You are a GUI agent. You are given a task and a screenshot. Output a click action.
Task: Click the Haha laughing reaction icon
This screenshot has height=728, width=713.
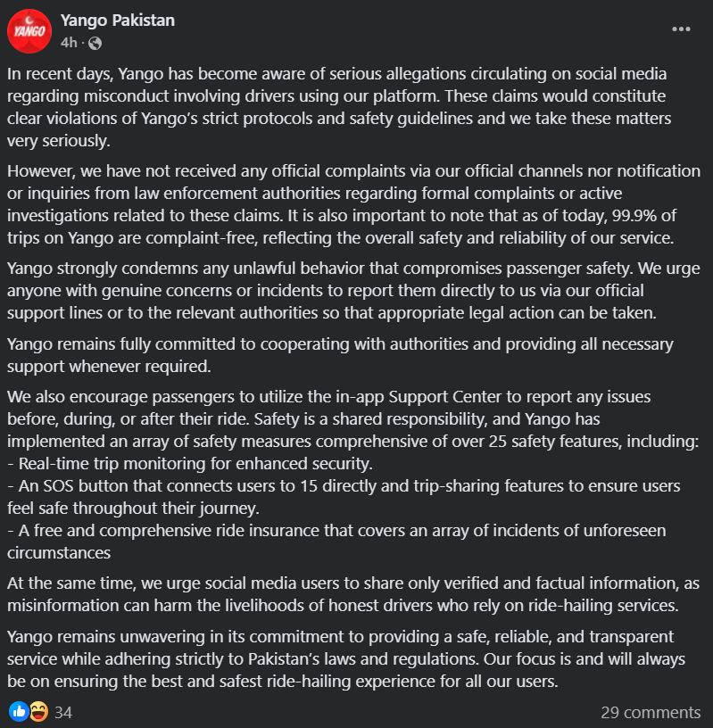coord(39,711)
